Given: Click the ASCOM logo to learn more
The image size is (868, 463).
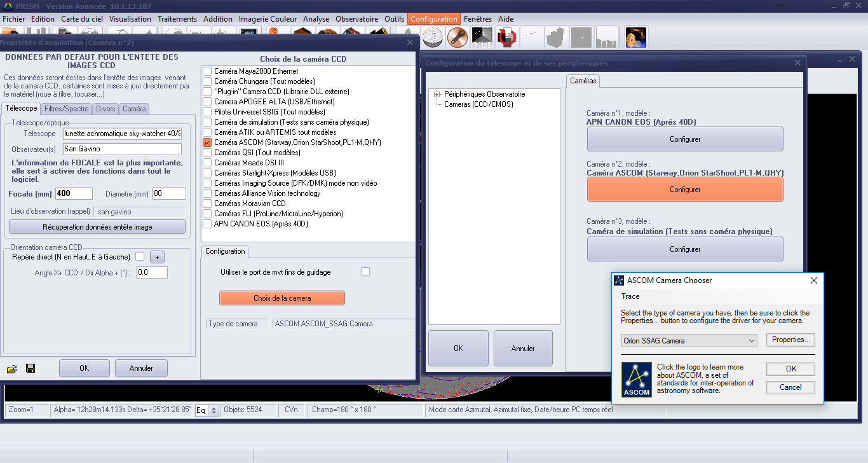Looking at the screenshot, I should (x=636, y=380).
